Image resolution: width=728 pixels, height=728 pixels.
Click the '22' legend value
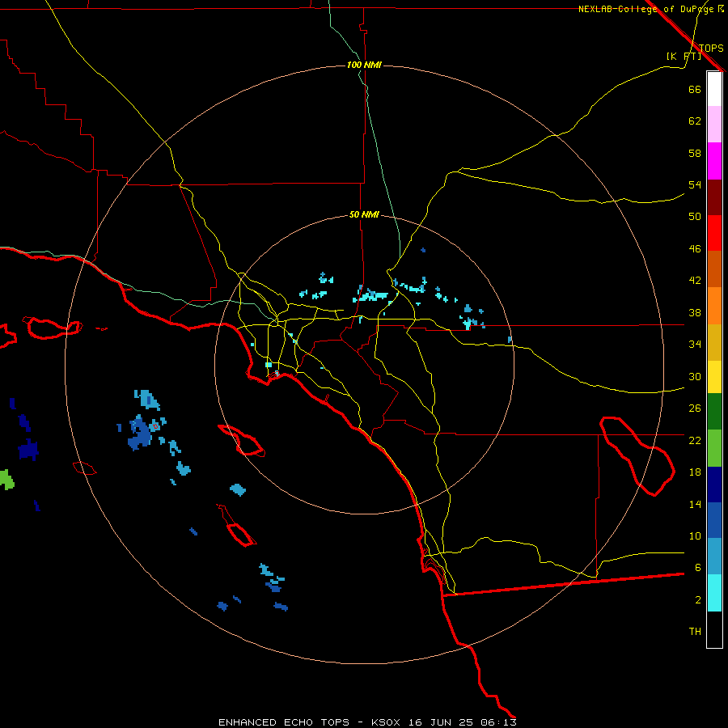pyautogui.click(x=695, y=440)
